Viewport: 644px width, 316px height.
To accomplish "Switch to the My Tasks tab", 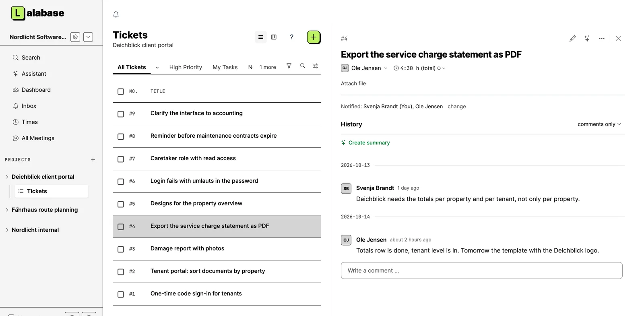I will click(225, 67).
